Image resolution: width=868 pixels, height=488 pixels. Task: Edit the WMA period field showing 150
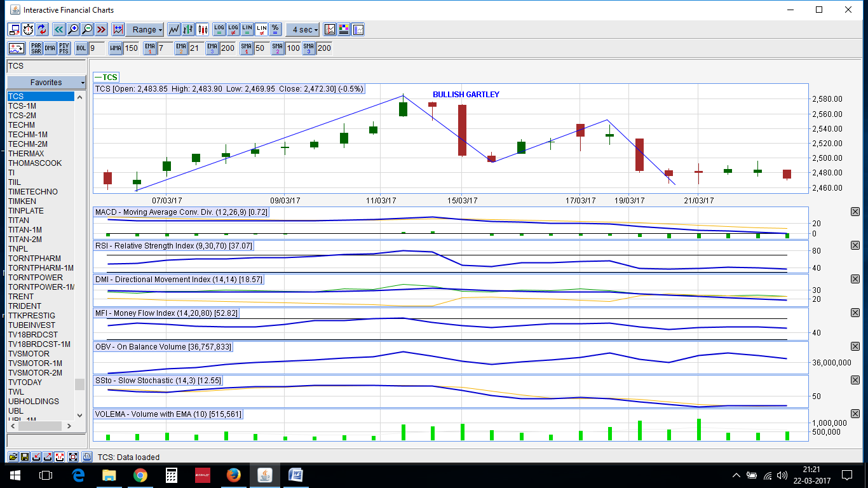click(132, 48)
